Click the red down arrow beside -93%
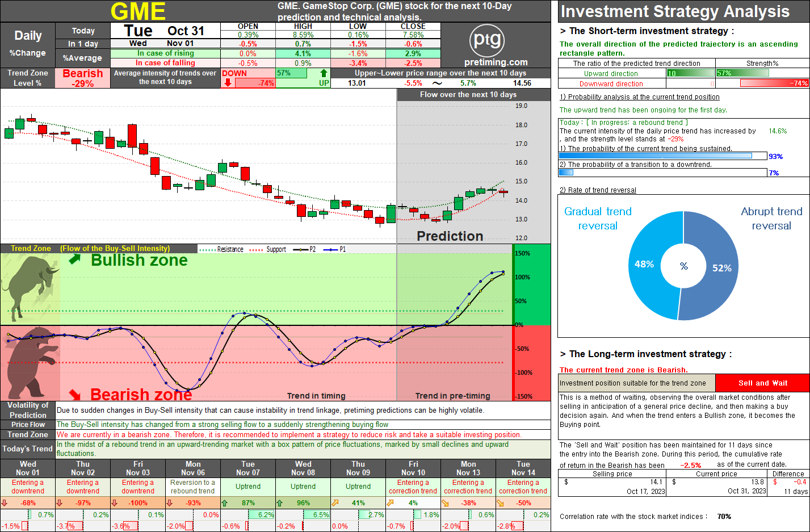Screen dimensions: 810x532 tap(170, 503)
